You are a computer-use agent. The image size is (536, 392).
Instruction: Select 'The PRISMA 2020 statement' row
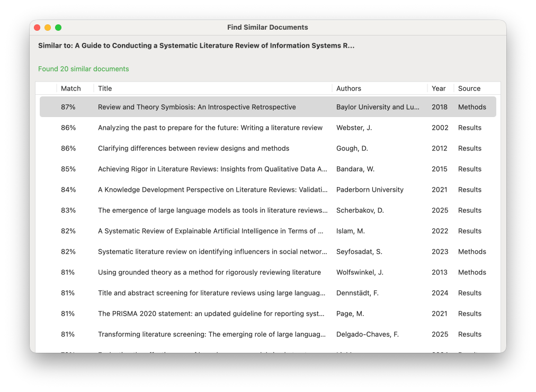pyautogui.click(x=268, y=314)
